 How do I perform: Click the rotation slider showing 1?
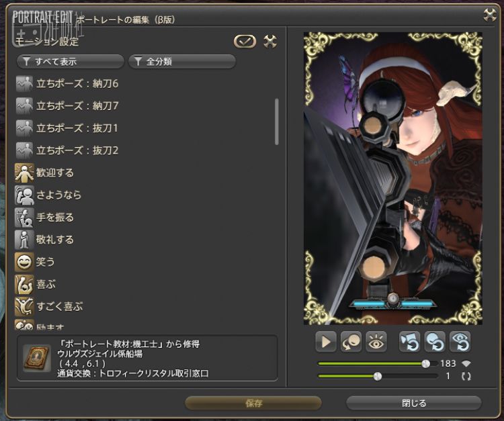378,376
